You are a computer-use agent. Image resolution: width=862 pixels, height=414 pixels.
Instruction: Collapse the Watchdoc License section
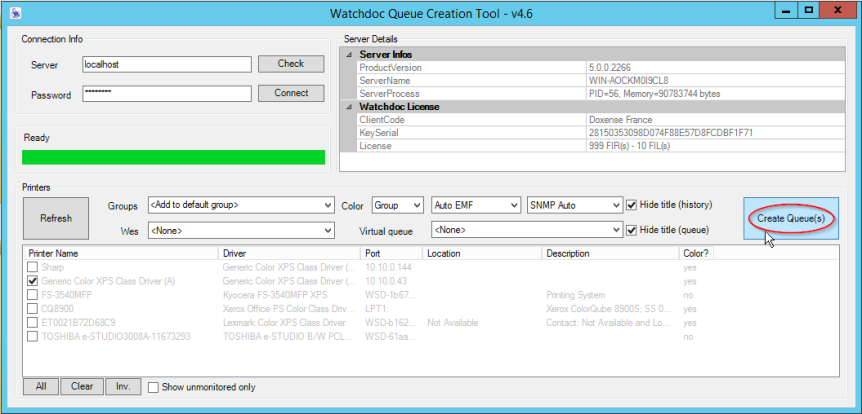pyautogui.click(x=349, y=107)
